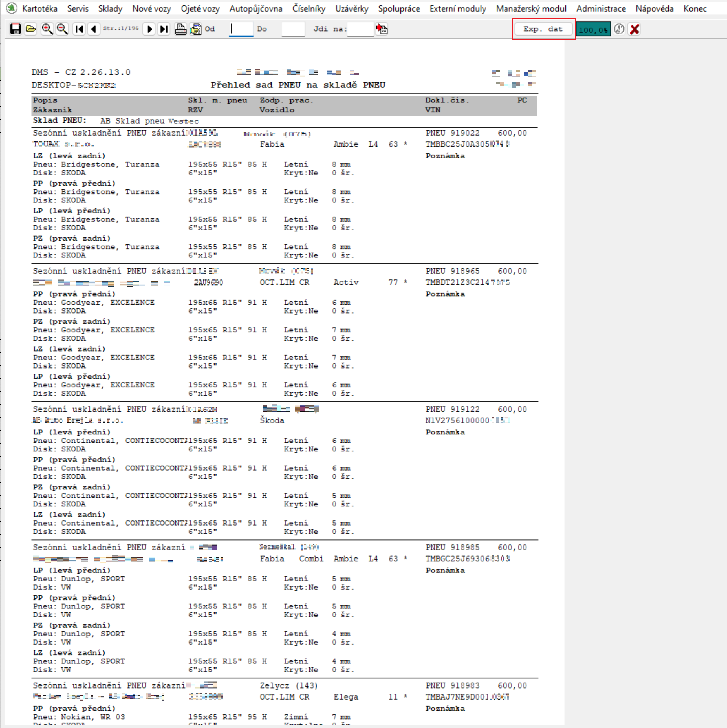Viewport: 727px width, 728px height.
Task: Click the greyed compass icon beside the percentage
Action: point(619,29)
